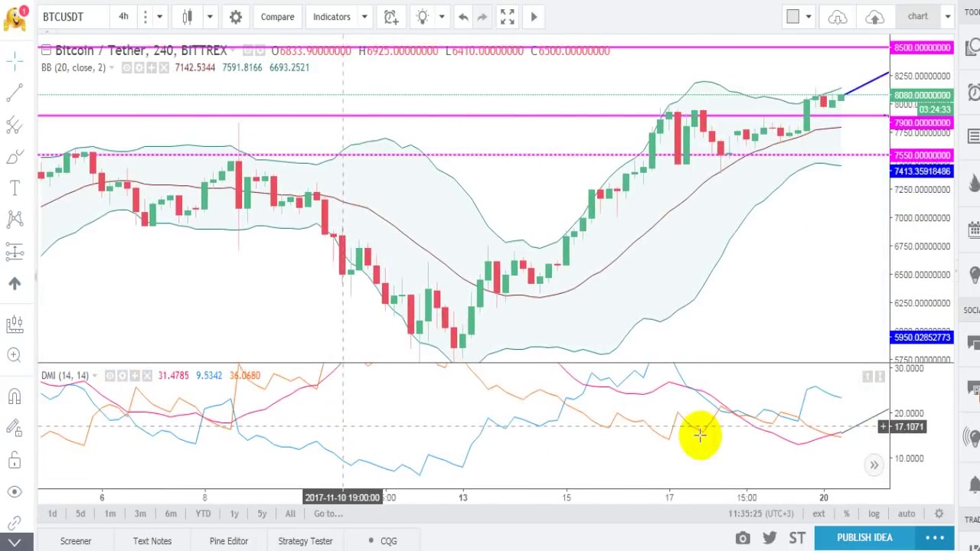Select the pitchfork tool
Screen dimensions: 980x551
15,125
